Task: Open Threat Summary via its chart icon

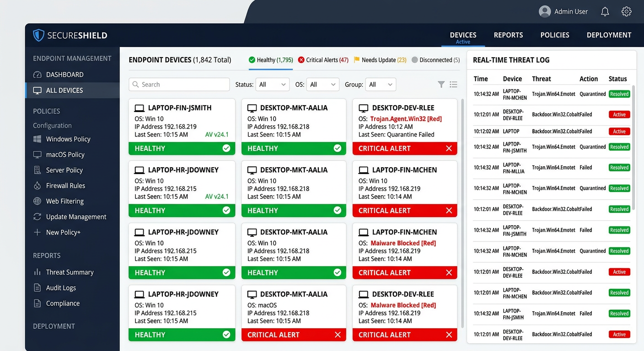Action: pos(38,272)
